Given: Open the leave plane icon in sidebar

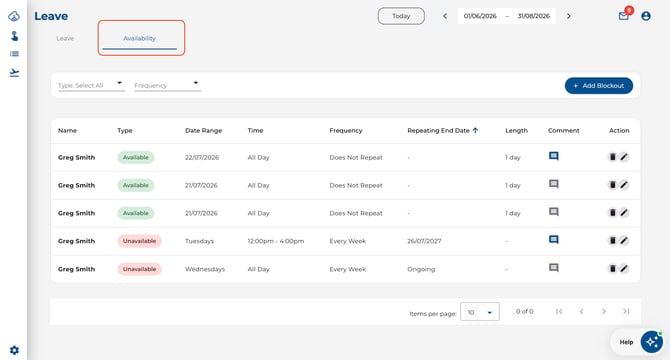Looking at the screenshot, I should (14, 73).
